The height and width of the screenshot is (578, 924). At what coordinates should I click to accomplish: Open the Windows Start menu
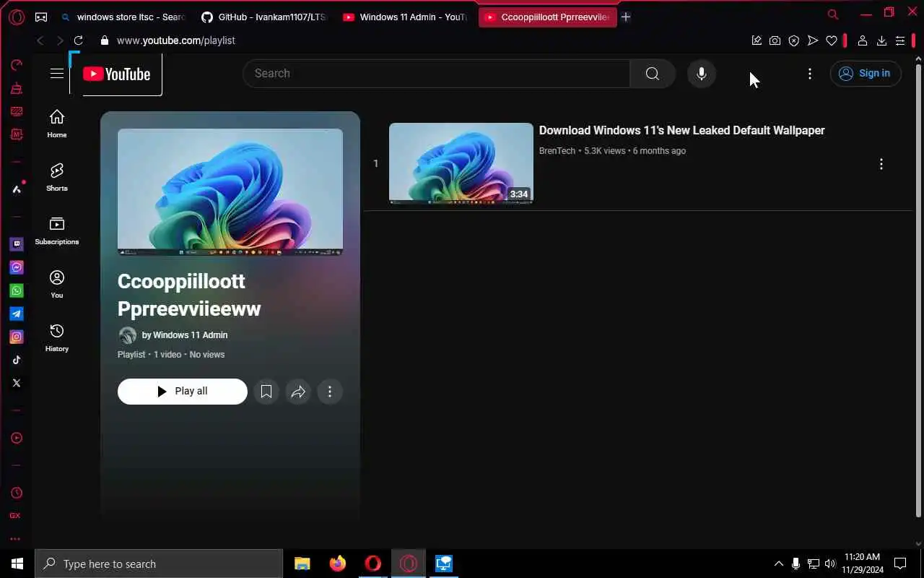pyautogui.click(x=17, y=564)
